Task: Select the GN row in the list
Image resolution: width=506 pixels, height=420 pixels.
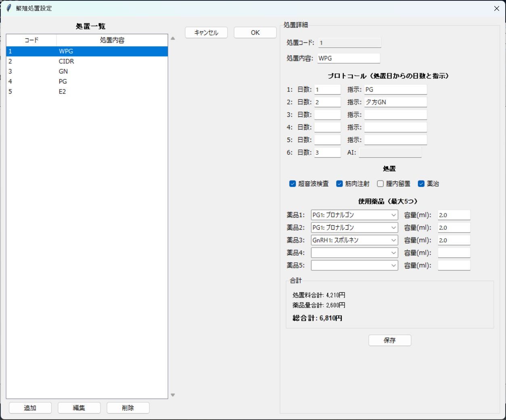Action: click(x=87, y=71)
